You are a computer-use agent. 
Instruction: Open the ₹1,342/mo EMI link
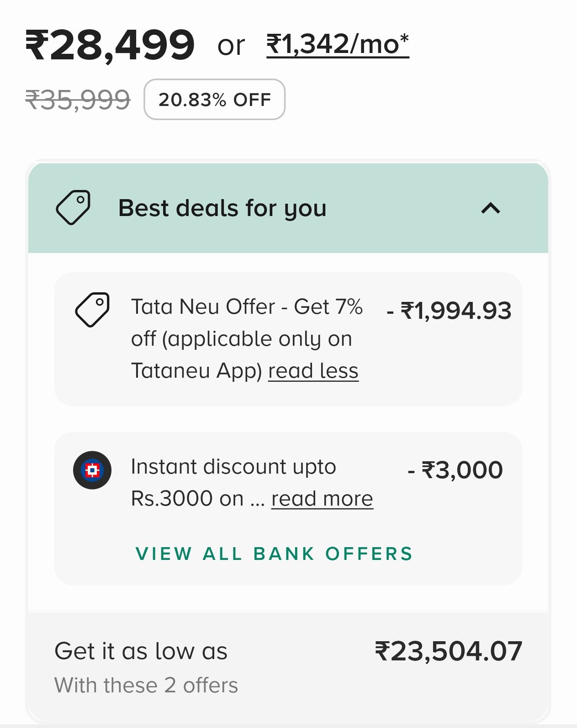coord(337,45)
